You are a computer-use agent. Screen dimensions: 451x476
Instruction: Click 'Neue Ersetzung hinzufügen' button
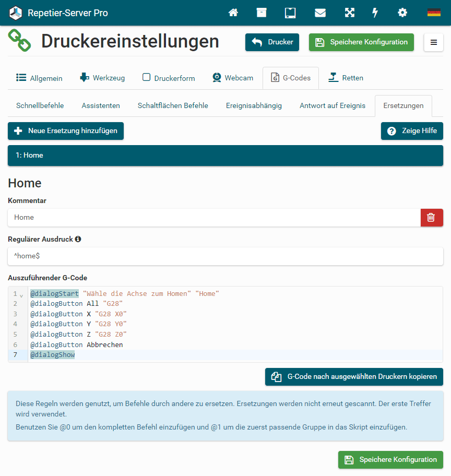(x=66, y=131)
